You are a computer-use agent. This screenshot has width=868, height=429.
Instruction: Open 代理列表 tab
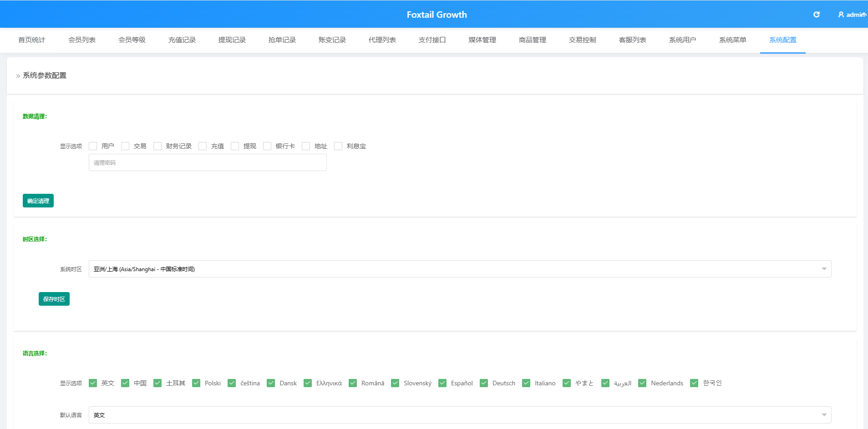382,40
